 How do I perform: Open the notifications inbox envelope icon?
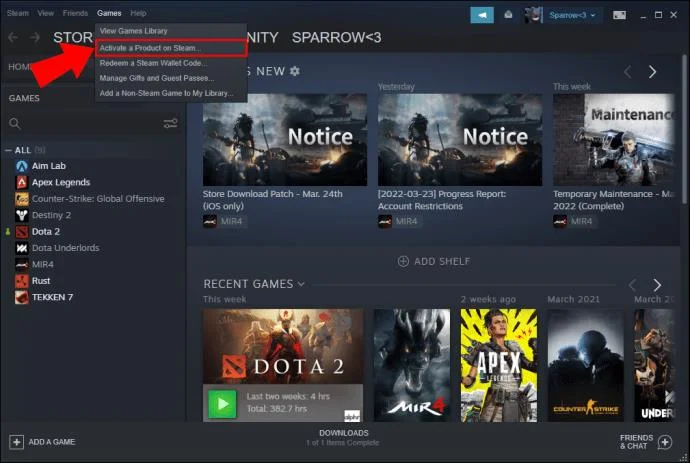click(508, 15)
